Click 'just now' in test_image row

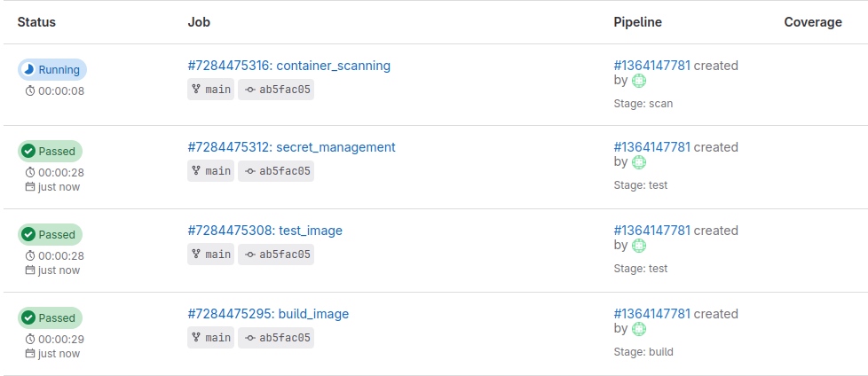point(59,270)
